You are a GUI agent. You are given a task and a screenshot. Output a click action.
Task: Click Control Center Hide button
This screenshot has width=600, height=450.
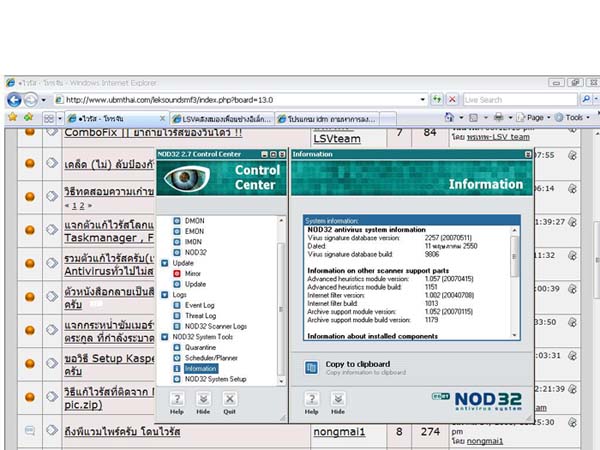click(203, 403)
